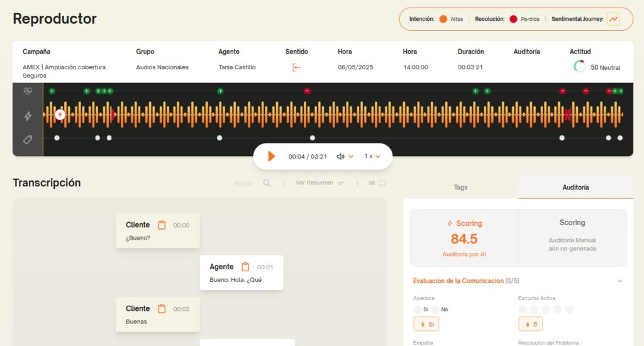The image size is (644, 346).
Task: Collapse Evaluacion de la Comunicacion section
Action: (x=619, y=281)
